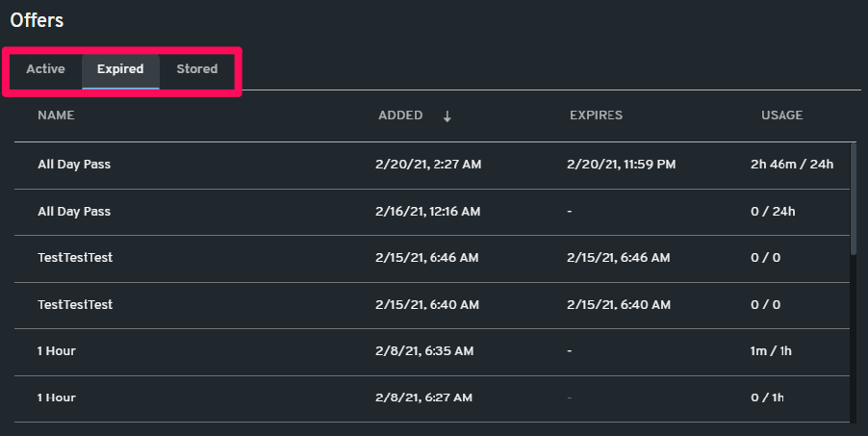Image resolution: width=868 pixels, height=436 pixels.
Task: Sort by the EXPIRES column header
Action: pyautogui.click(x=596, y=115)
